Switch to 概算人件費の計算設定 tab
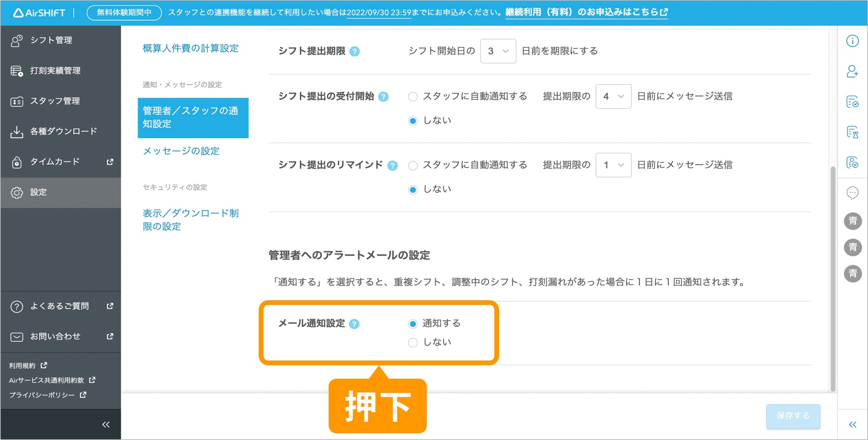The width and height of the screenshot is (868, 440). point(190,48)
